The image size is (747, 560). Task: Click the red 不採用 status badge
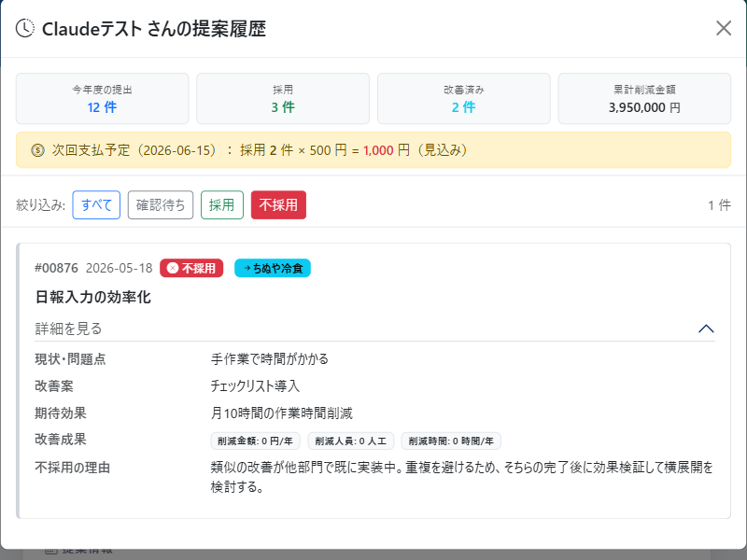click(191, 268)
